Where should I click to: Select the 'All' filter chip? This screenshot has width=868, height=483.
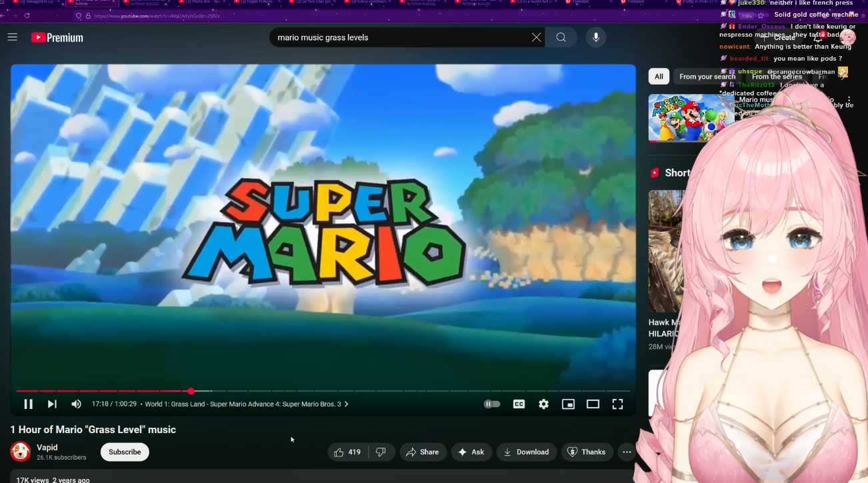tap(659, 77)
